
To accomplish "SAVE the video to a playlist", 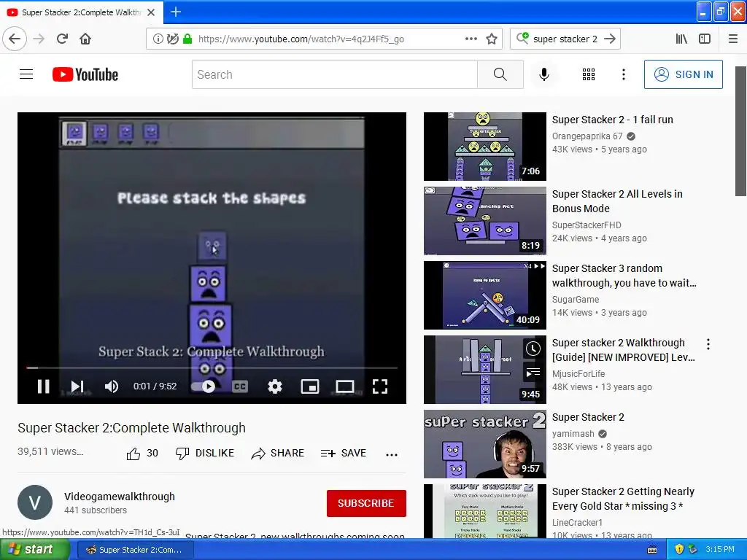I will click(344, 454).
